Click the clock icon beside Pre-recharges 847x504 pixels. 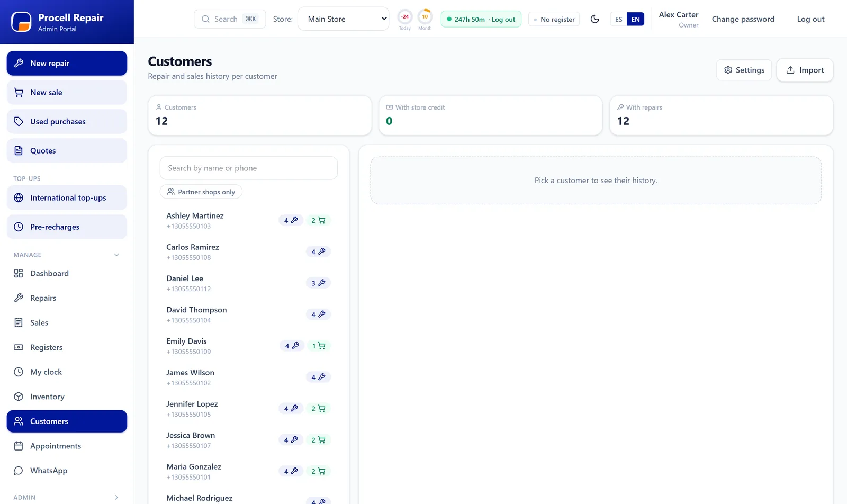pos(19,227)
